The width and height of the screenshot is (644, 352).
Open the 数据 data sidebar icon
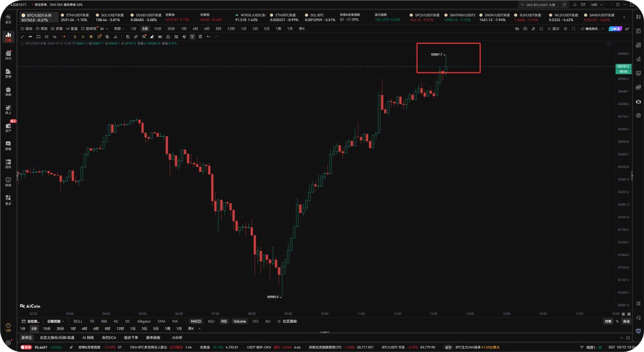(8, 182)
